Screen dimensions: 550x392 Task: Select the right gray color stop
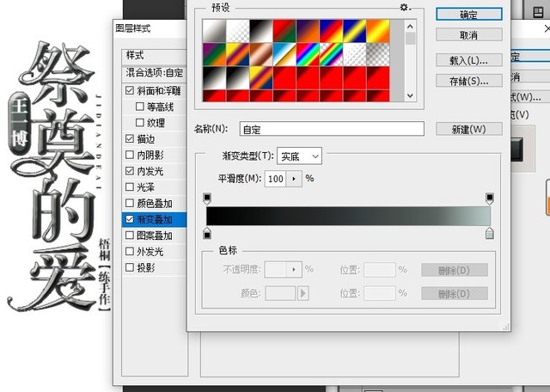click(x=490, y=234)
